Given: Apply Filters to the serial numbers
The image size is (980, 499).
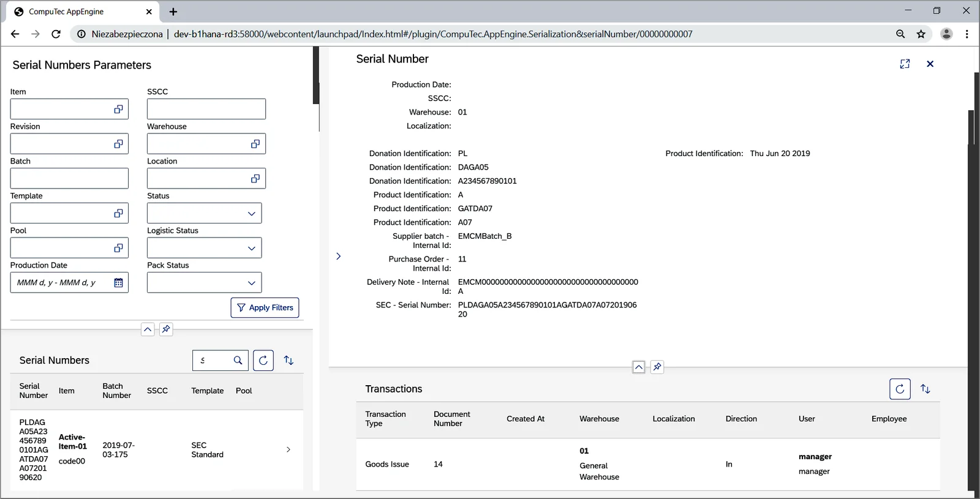Looking at the screenshot, I should tap(265, 307).
